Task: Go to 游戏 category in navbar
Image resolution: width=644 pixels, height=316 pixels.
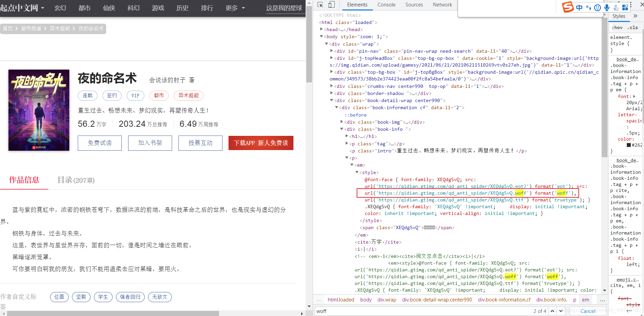Action: click(158, 8)
